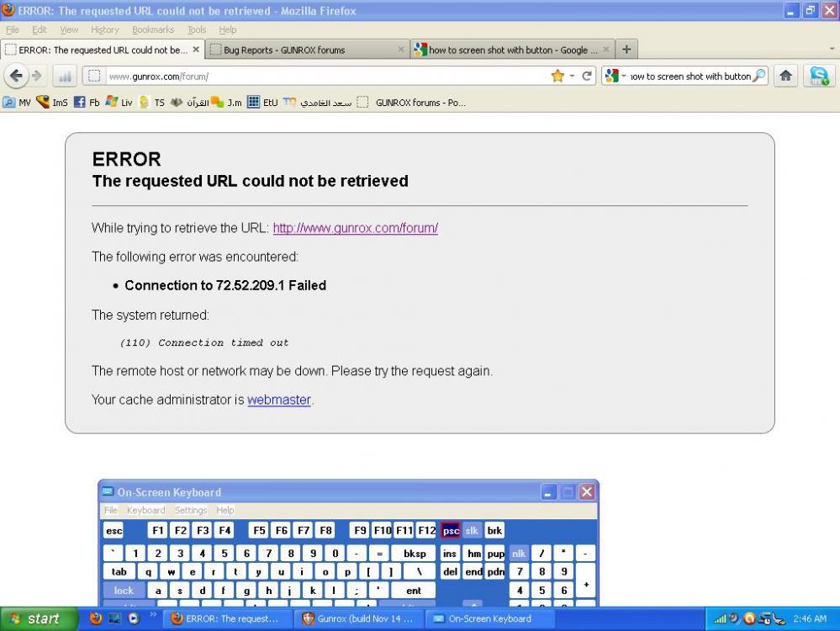
Task: Expand the quick launch overflow chevron
Action: [x=153, y=616]
